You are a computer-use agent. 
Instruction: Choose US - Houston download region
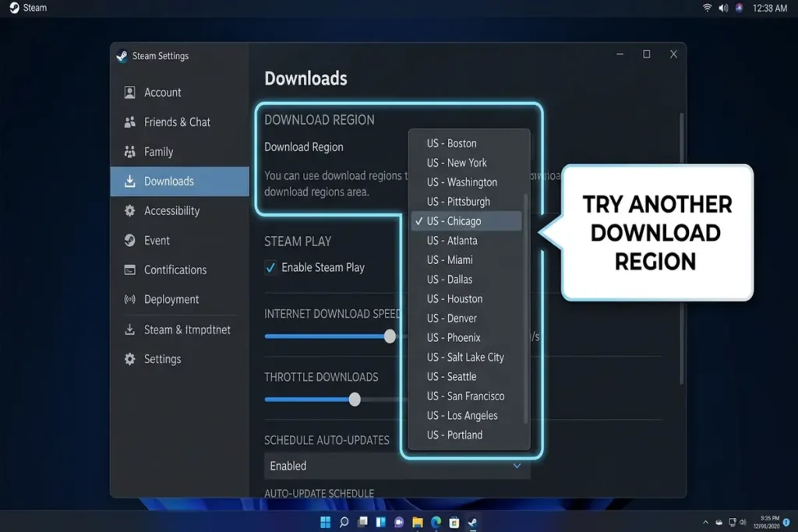(466, 298)
